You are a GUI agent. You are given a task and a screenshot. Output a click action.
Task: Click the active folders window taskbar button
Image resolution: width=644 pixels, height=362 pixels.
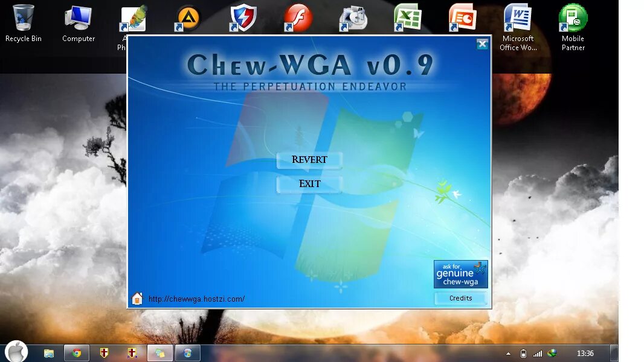pos(159,353)
